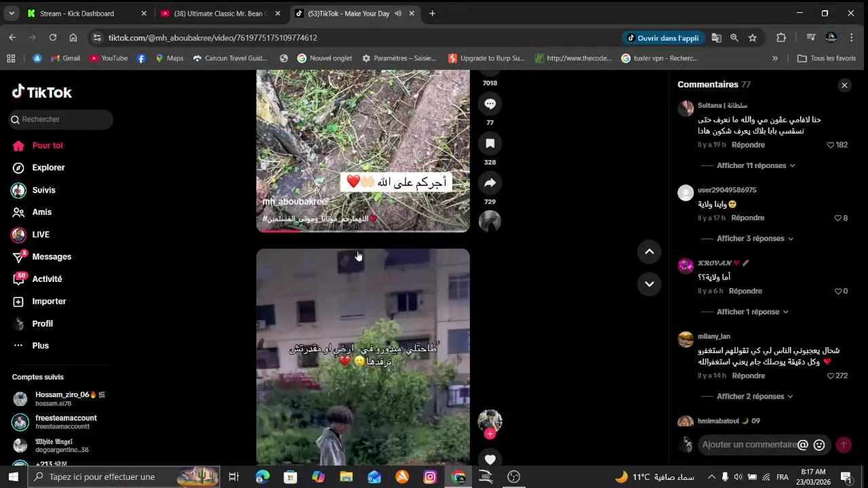868x488 pixels.
Task: Open Instagram from taskbar
Action: coord(430,477)
